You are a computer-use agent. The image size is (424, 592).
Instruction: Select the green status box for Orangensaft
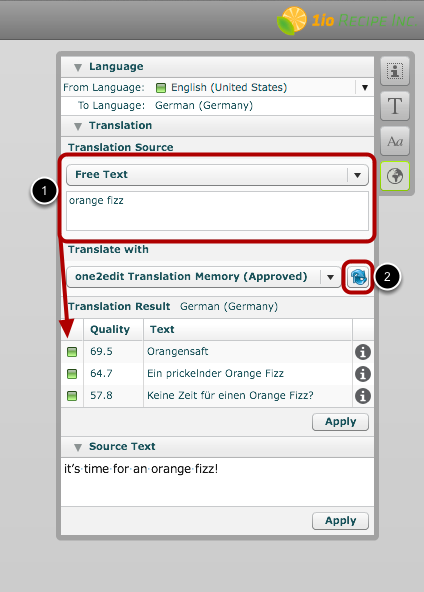pyautogui.click(x=72, y=352)
